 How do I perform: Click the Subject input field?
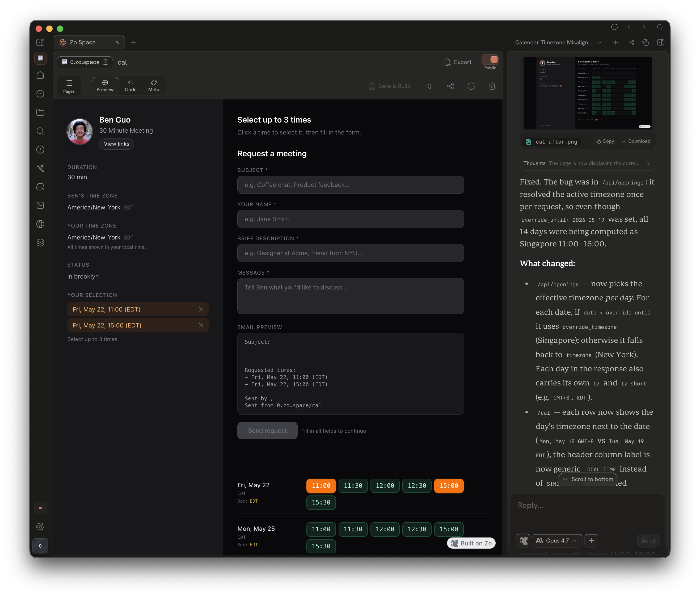coord(351,185)
